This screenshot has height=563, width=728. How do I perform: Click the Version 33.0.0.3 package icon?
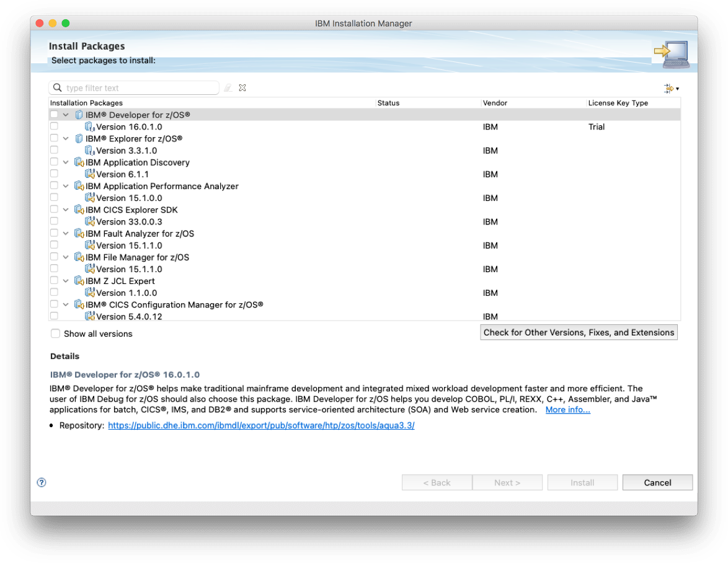[90, 221]
